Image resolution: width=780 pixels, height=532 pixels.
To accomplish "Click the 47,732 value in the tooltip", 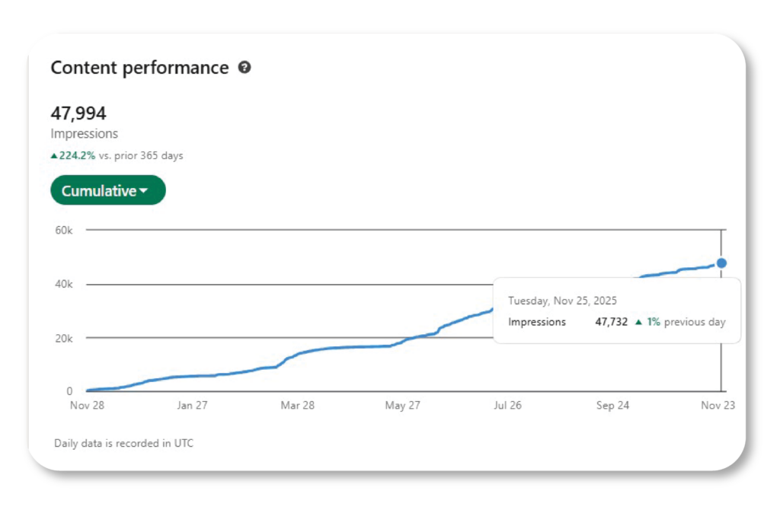I will pyautogui.click(x=611, y=322).
